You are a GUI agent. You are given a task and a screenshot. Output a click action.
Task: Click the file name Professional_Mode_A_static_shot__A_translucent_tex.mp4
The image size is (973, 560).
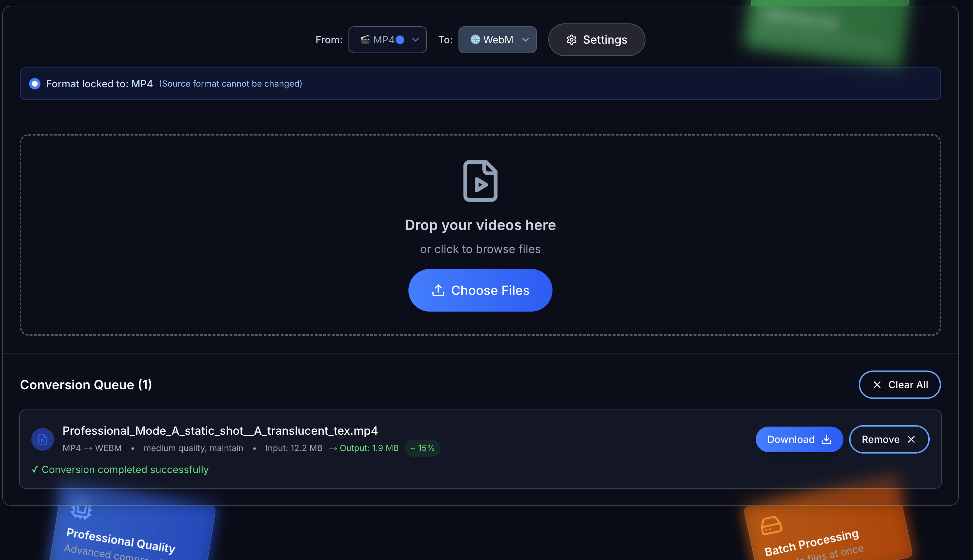click(220, 431)
